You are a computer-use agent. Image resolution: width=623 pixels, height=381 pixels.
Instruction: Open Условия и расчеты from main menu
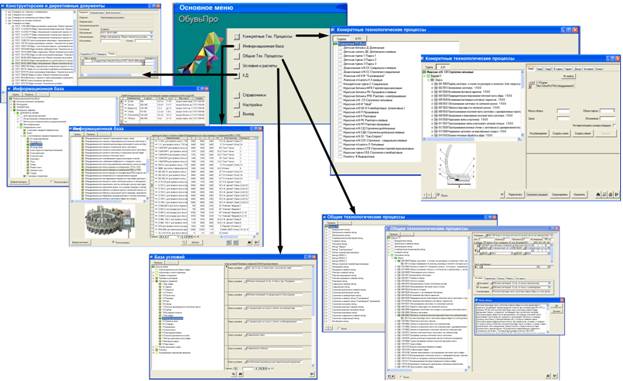(x=259, y=66)
